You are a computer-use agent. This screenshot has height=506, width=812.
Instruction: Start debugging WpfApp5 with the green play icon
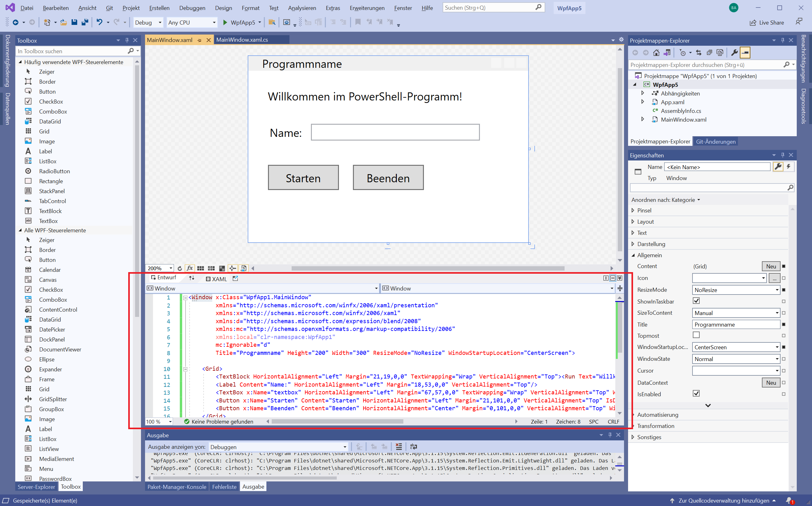pyautogui.click(x=225, y=22)
